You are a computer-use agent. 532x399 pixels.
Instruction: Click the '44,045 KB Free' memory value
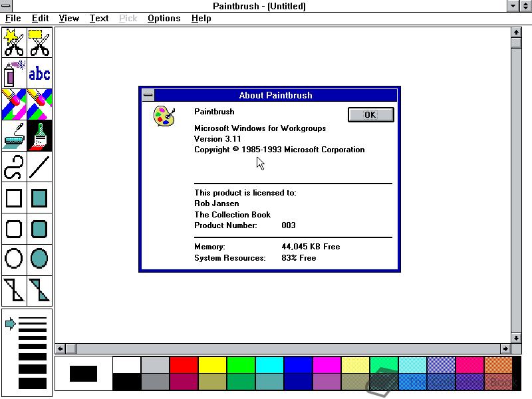(x=311, y=247)
